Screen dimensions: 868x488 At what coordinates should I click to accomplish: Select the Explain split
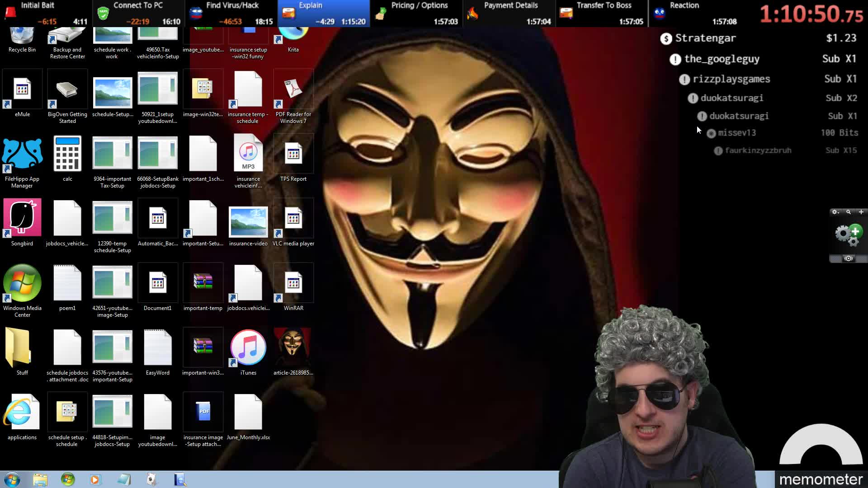(324, 14)
